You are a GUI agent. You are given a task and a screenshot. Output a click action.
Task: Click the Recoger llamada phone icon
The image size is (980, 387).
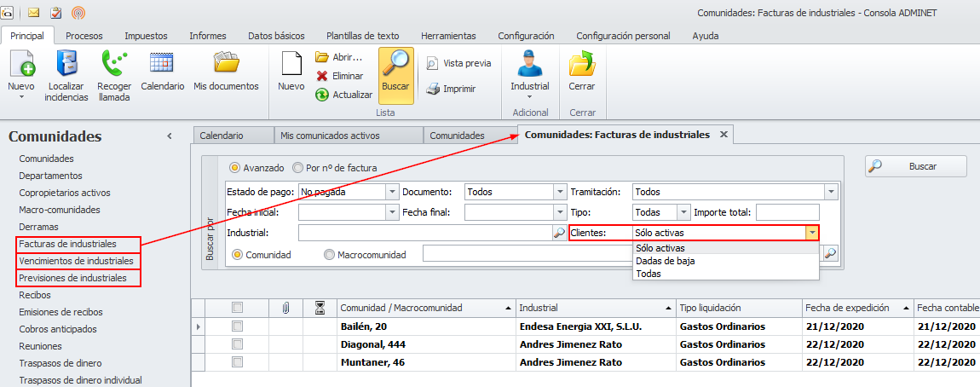[113, 63]
